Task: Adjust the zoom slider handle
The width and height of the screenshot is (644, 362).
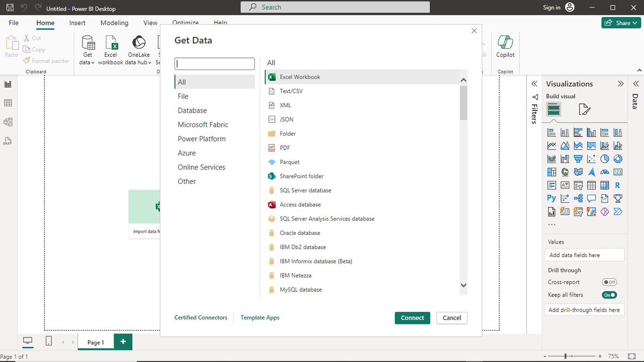Action: (x=565, y=356)
